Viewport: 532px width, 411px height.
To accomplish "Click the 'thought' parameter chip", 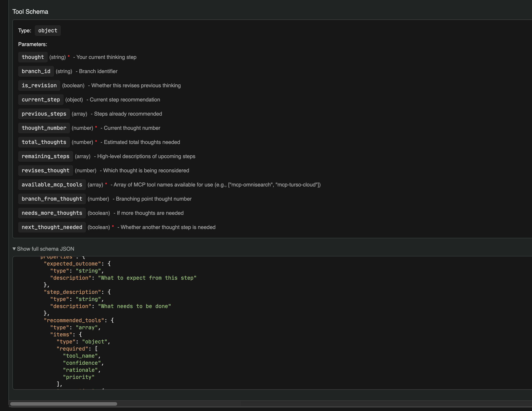I will click(x=33, y=57).
